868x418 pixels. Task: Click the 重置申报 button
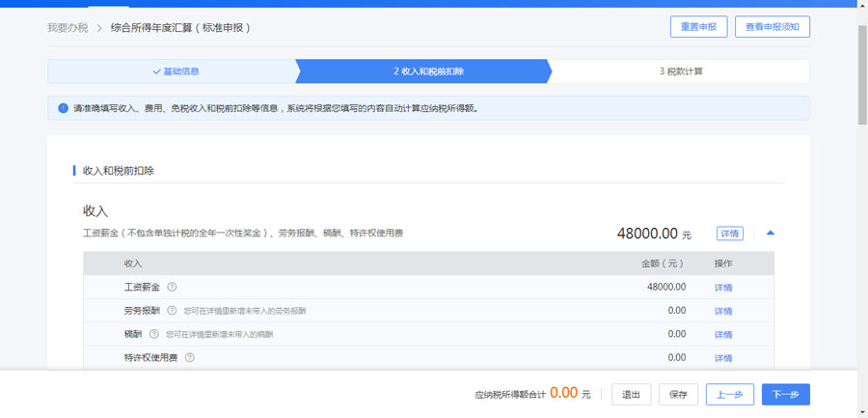coord(698,27)
